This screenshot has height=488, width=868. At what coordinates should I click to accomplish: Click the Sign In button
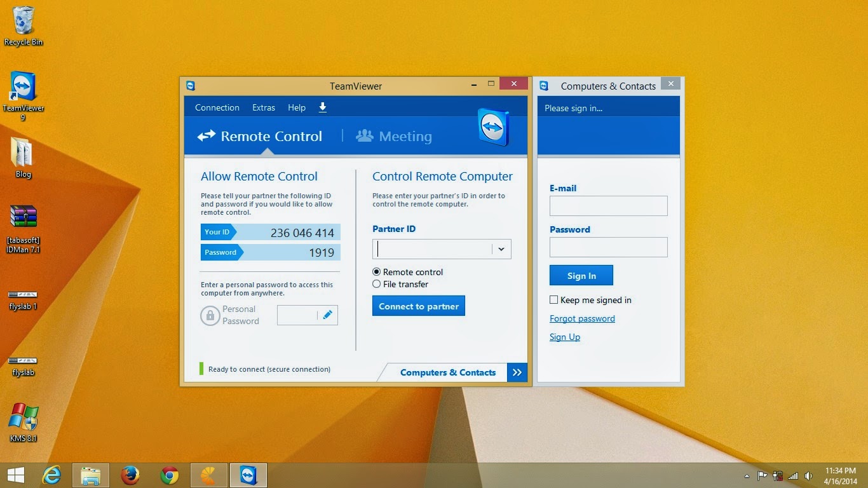point(581,276)
